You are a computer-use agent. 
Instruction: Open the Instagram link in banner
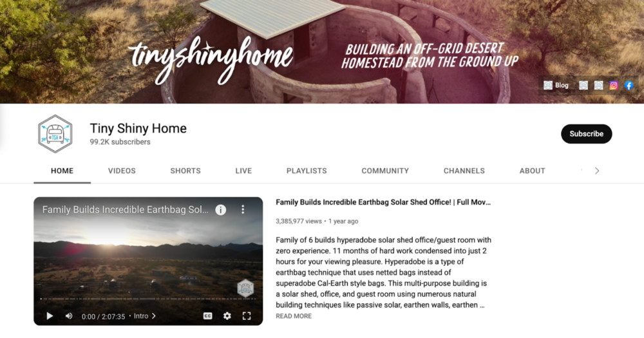click(x=614, y=86)
